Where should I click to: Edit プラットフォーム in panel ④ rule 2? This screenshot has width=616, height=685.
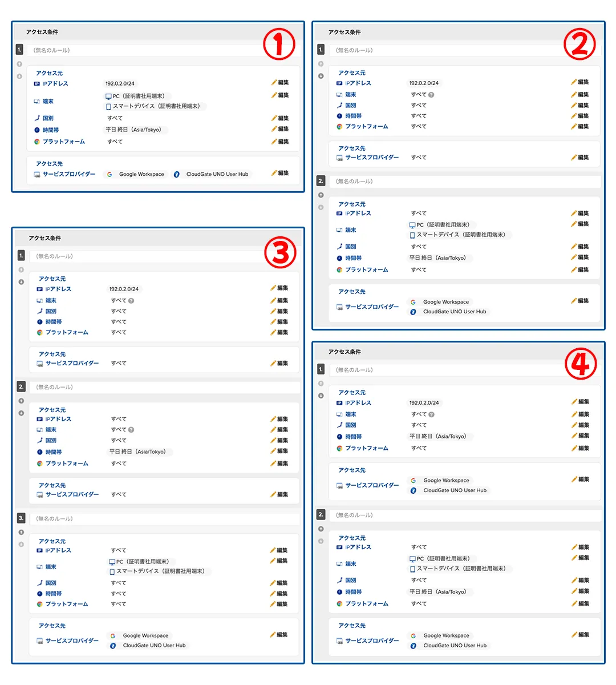click(581, 603)
